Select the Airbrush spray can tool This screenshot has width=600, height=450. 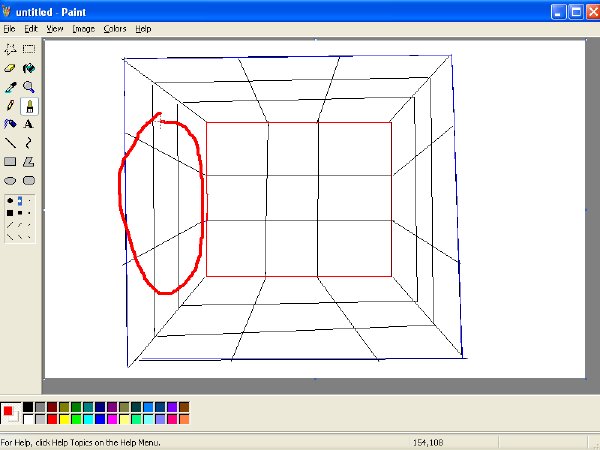point(10,124)
